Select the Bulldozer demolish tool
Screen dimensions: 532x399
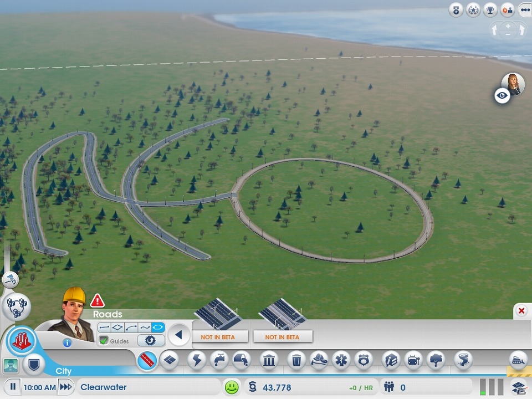(518, 360)
